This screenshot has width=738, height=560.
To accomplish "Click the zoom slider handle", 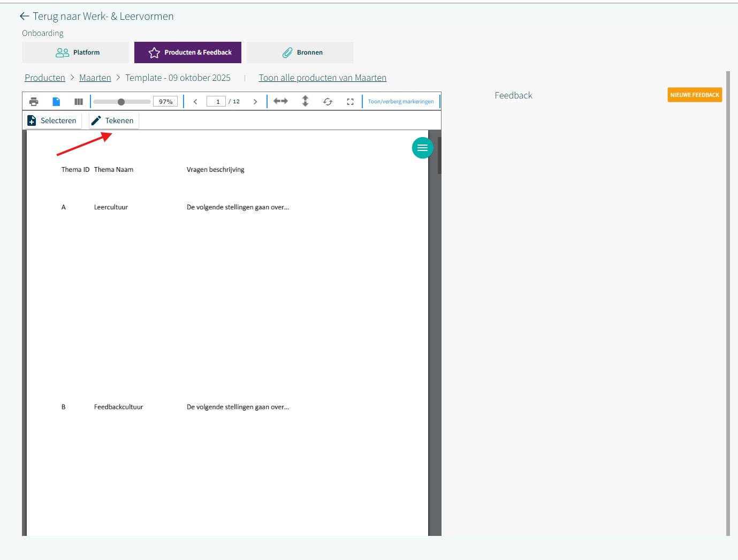I will (121, 102).
